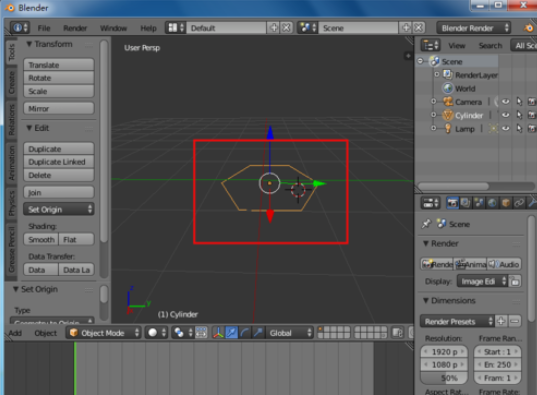Expand the RenderLayers tree item

click(x=437, y=74)
